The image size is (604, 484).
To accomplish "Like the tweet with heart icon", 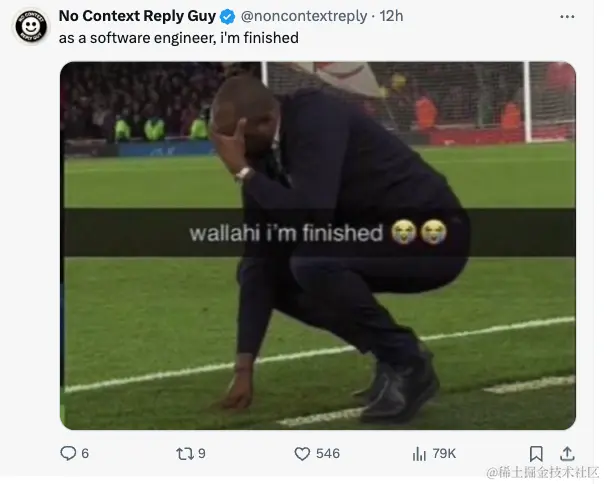I will [302, 454].
